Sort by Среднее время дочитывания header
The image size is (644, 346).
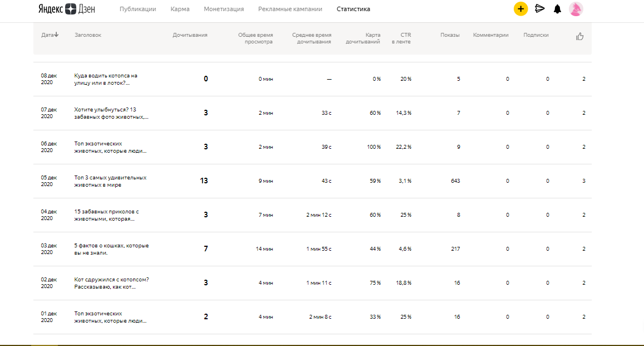coord(311,38)
